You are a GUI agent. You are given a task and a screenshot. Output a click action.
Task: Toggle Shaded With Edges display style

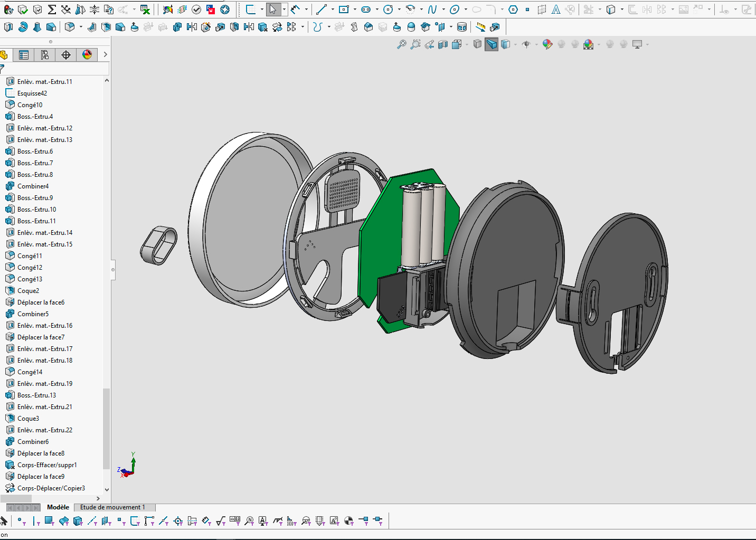[492, 44]
